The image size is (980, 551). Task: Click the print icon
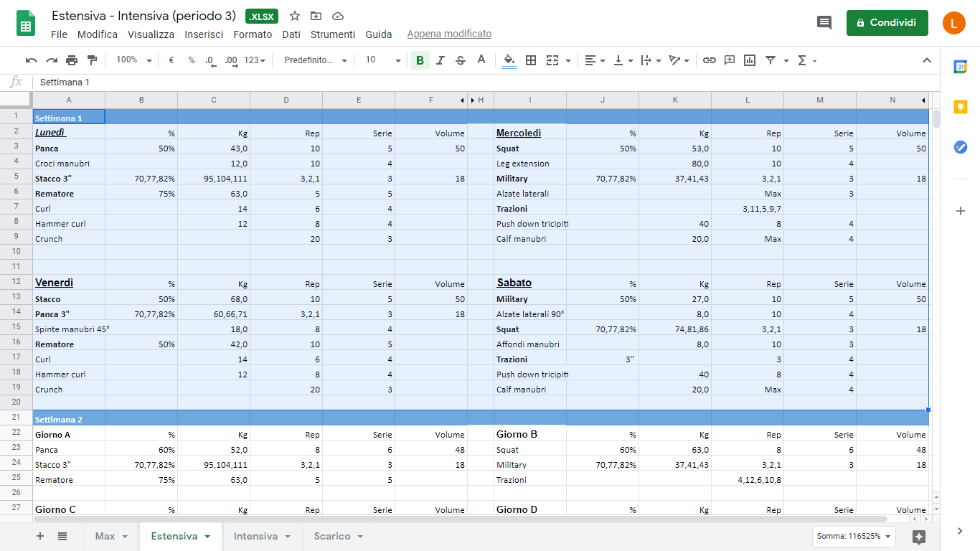(72, 60)
